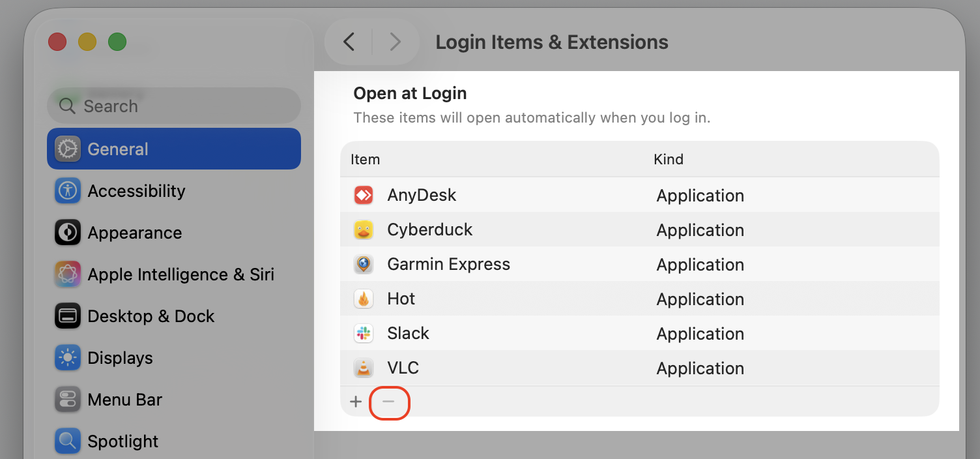Click the green full-screen window button
The width and height of the screenshot is (980, 459).
(x=117, y=42)
